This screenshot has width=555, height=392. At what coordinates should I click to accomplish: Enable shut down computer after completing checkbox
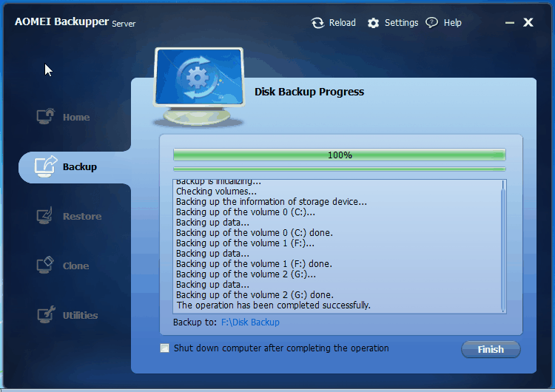[164, 348]
